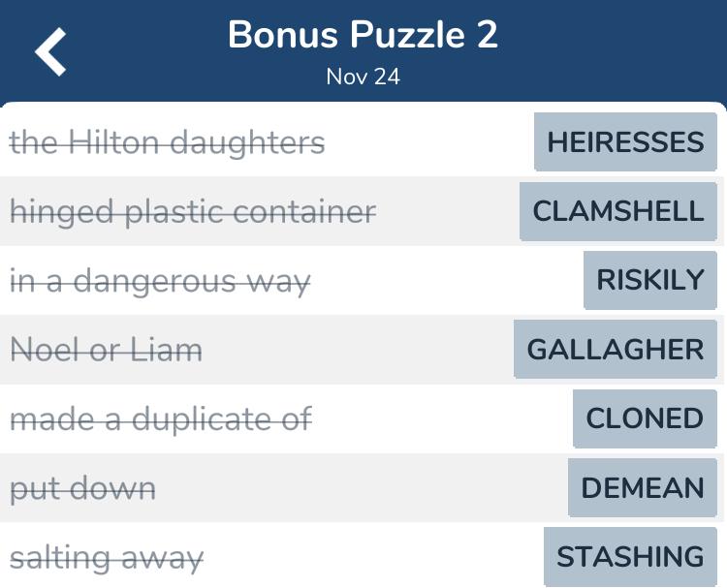Select the DEMEAN answer tile

[642, 487]
